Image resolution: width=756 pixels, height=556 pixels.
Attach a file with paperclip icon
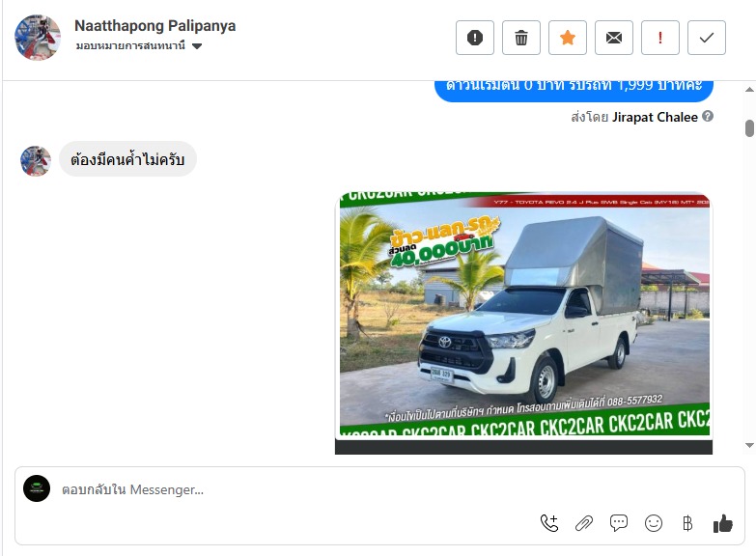584,523
